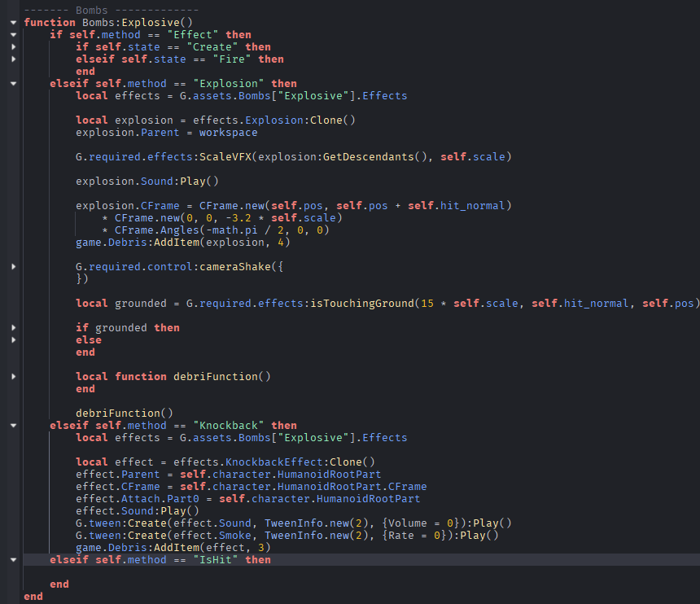
Task: Click 'KnockbackEffect:Clone()' text
Action: pos(300,462)
